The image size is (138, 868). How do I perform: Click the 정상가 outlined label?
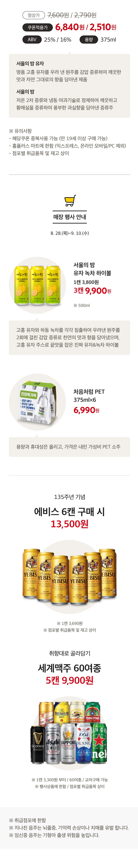tap(34, 15)
